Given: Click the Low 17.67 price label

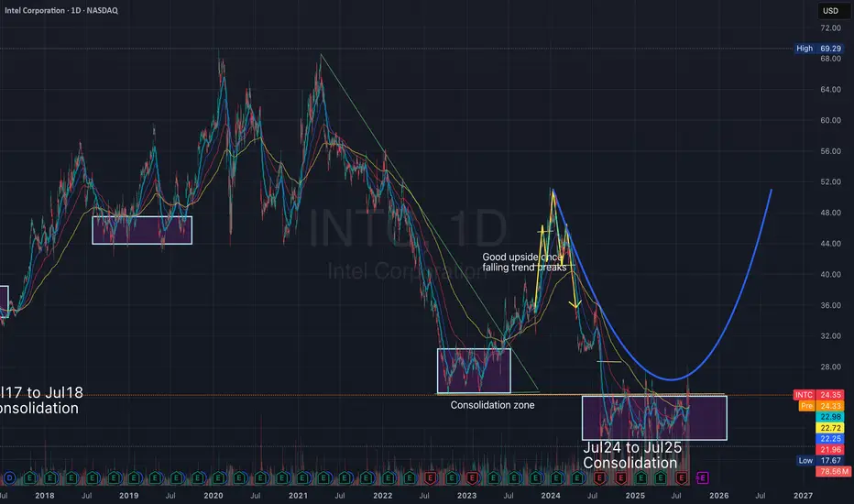Looking at the screenshot, I should 820,460.
